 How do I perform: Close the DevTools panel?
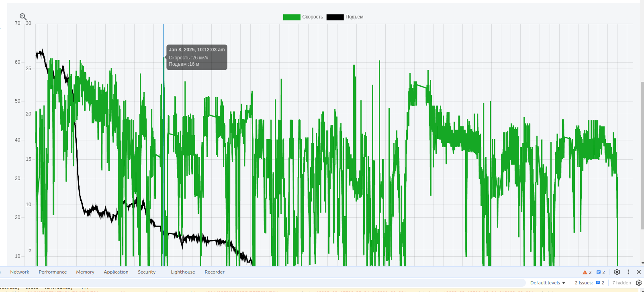coord(639,272)
